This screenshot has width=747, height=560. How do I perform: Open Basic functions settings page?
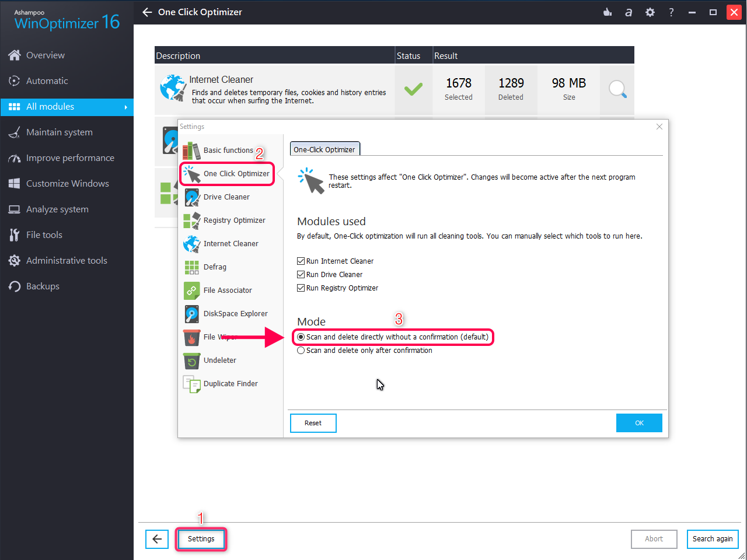click(228, 150)
